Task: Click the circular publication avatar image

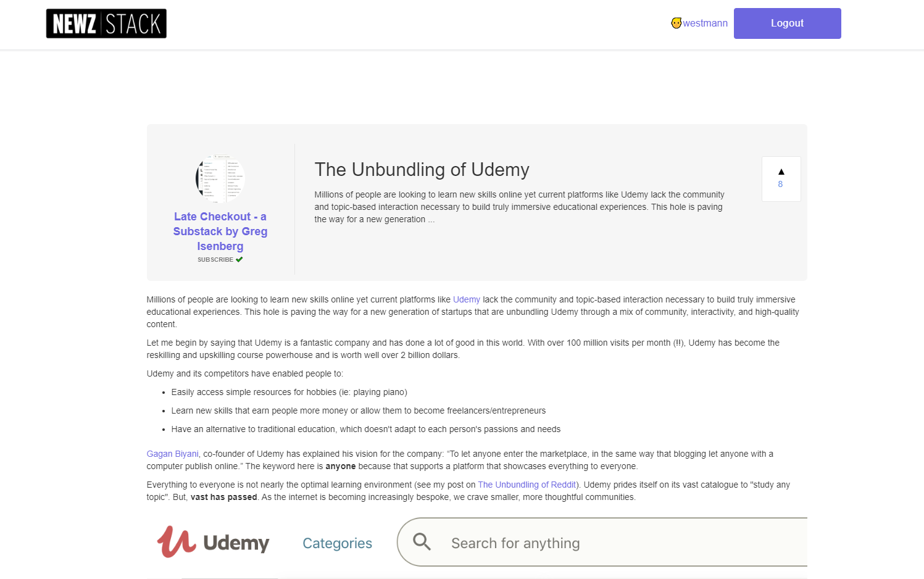Action: click(x=220, y=178)
